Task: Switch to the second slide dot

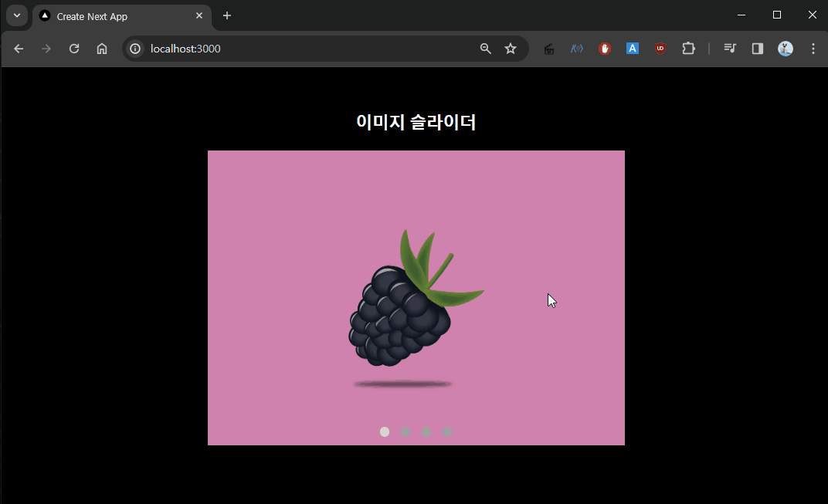Action: (x=406, y=431)
